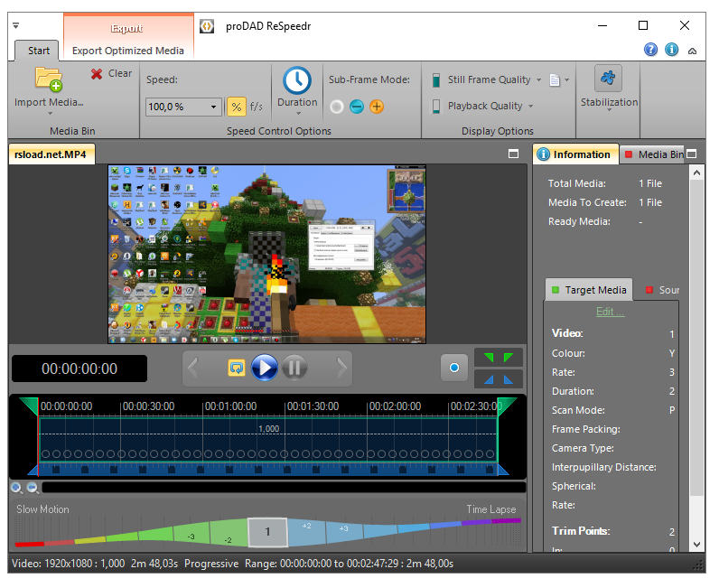
Task: Pause playback of the preview
Action: pos(294,368)
